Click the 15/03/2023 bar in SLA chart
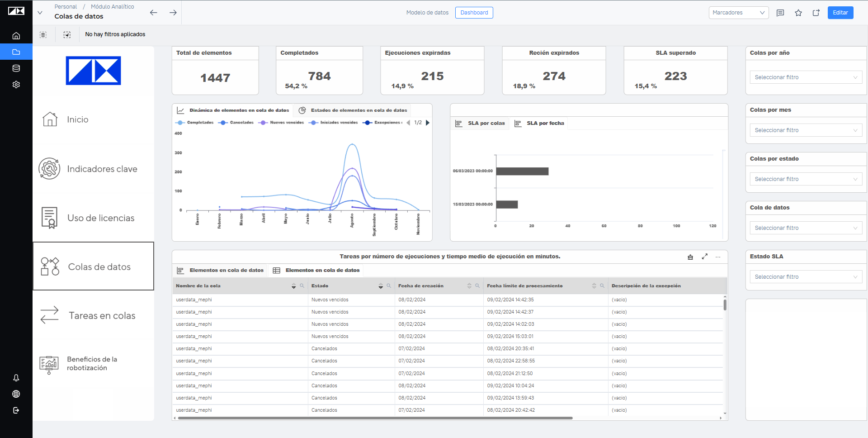 (507, 205)
